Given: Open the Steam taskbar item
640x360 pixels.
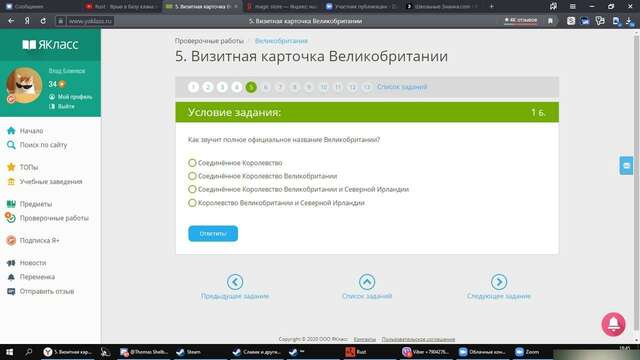Looking at the screenshot, I should tap(189, 352).
